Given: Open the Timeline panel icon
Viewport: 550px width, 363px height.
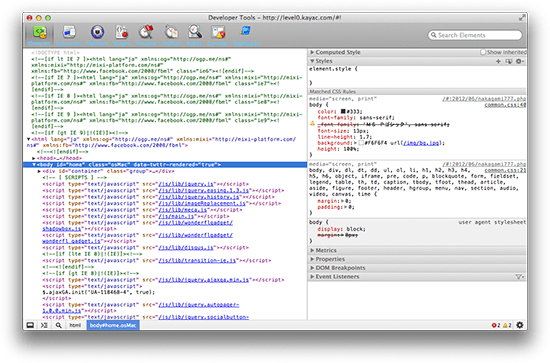Looking at the screenshot, I should click(146, 35).
